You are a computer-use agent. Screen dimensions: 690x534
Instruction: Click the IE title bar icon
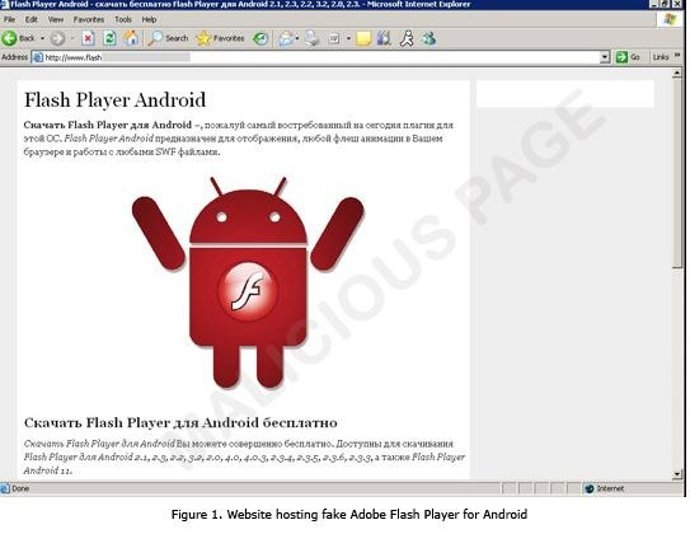(4, 4)
